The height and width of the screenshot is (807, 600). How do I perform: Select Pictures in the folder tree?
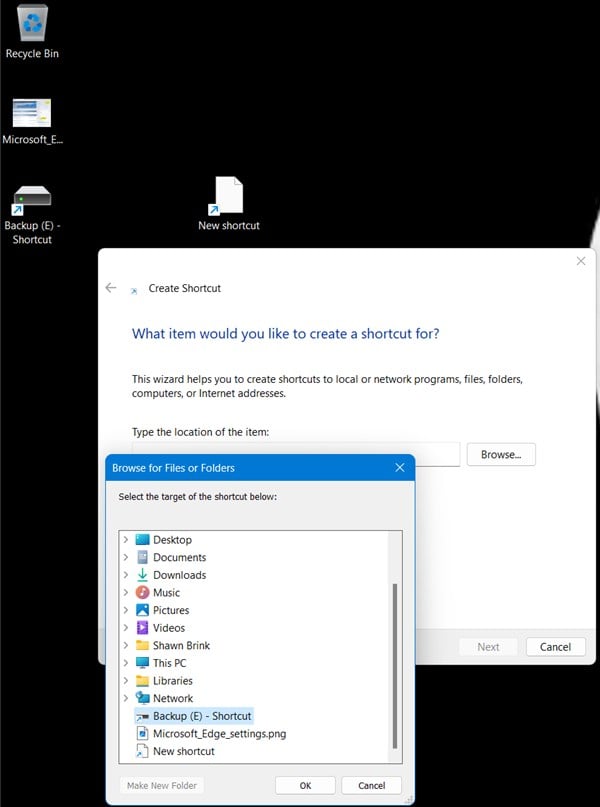click(171, 610)
